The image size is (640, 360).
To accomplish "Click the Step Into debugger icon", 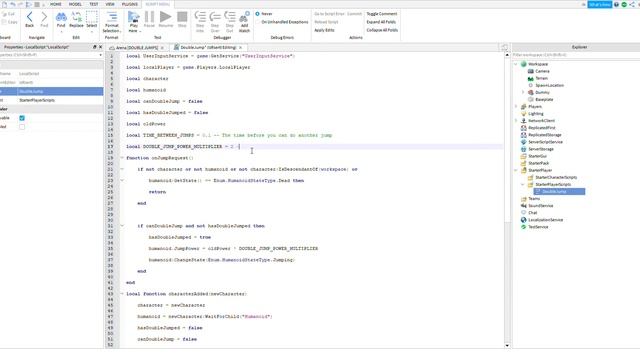I will 200,17.
